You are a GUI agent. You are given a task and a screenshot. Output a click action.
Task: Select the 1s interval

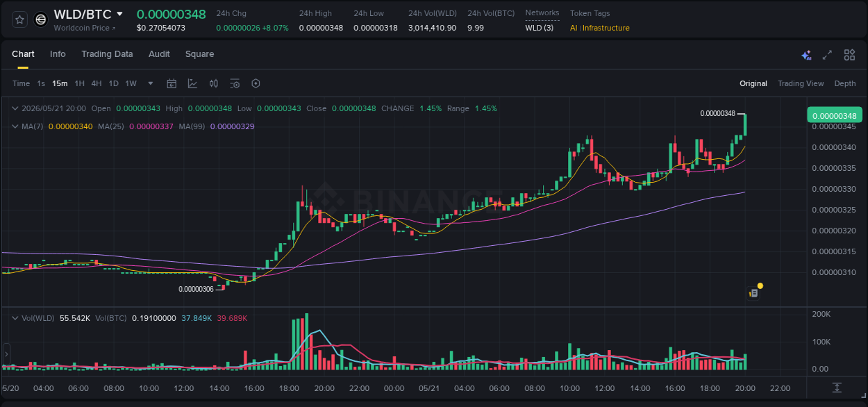(41, 83)
